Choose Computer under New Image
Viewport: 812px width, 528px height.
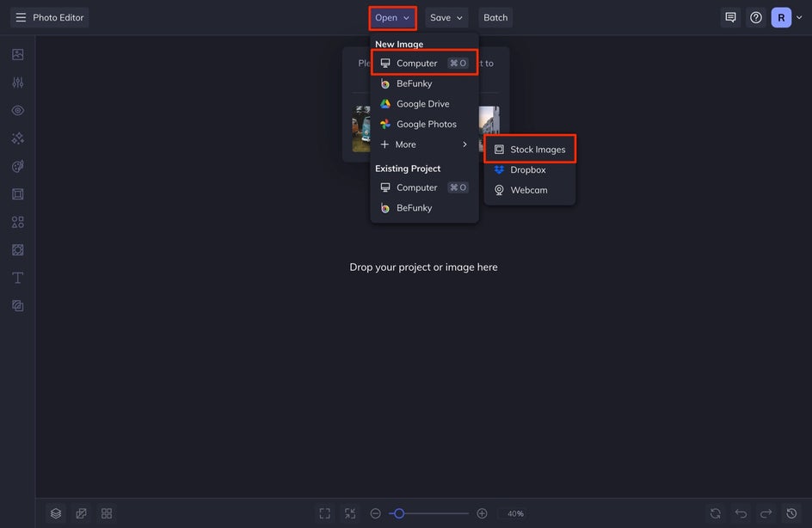point(424,63)
